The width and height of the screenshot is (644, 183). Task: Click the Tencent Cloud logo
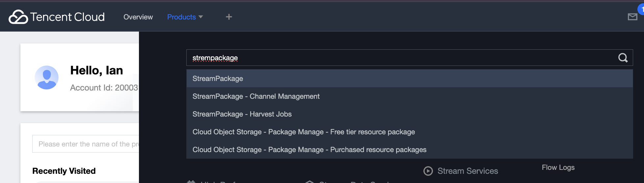point(57,17)
